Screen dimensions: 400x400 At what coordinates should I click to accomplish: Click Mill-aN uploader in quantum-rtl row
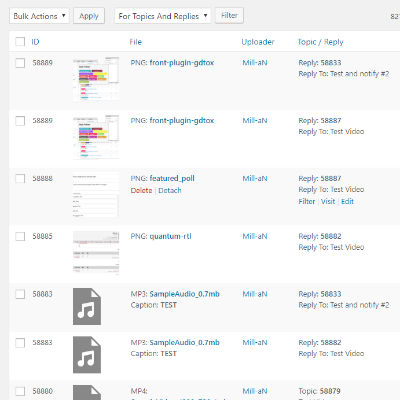point(255,236)
